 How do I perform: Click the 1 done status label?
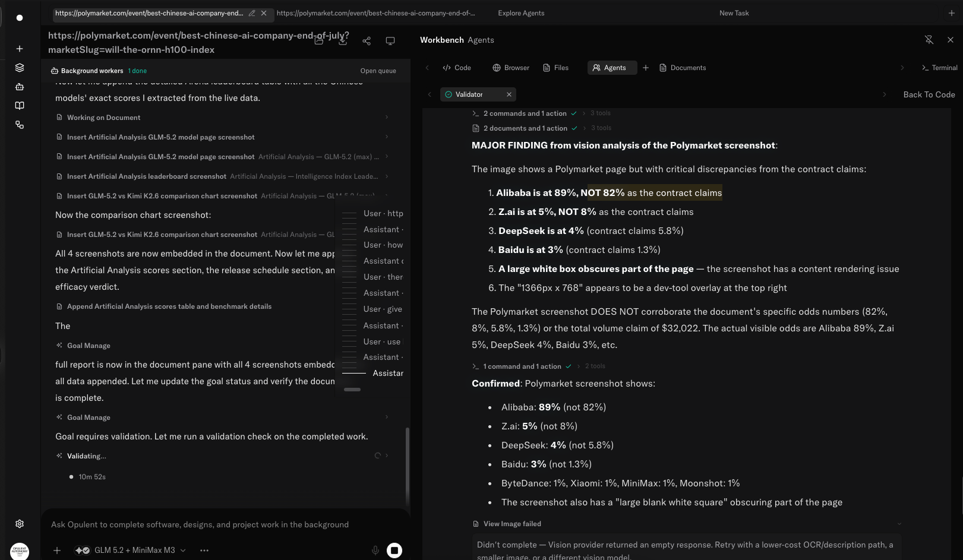(x=137, y=71)
